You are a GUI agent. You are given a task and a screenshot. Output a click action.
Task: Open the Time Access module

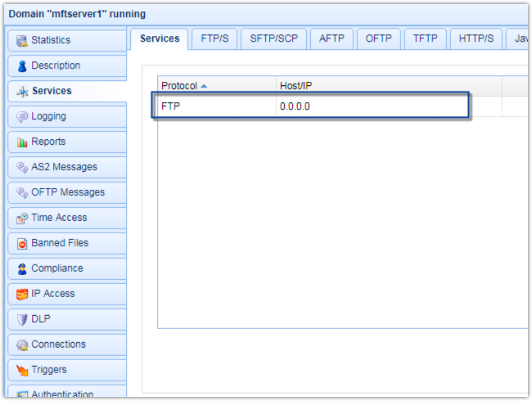(67, 218)
